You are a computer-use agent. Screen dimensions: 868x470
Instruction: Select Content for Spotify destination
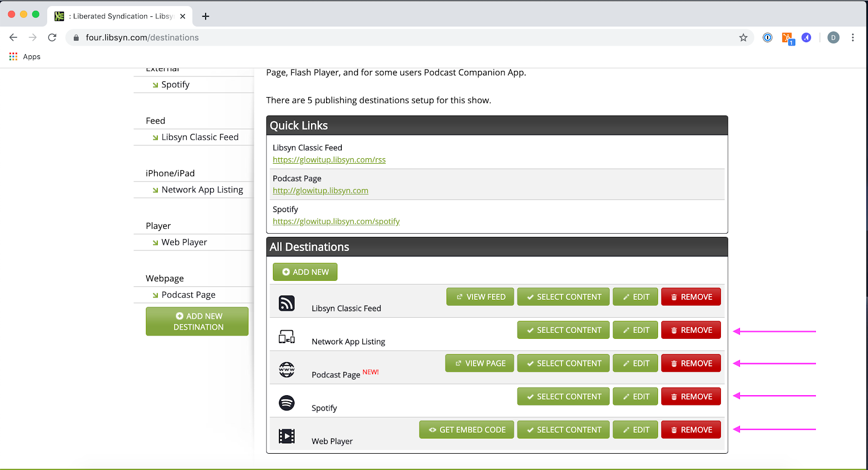point(563,397)
